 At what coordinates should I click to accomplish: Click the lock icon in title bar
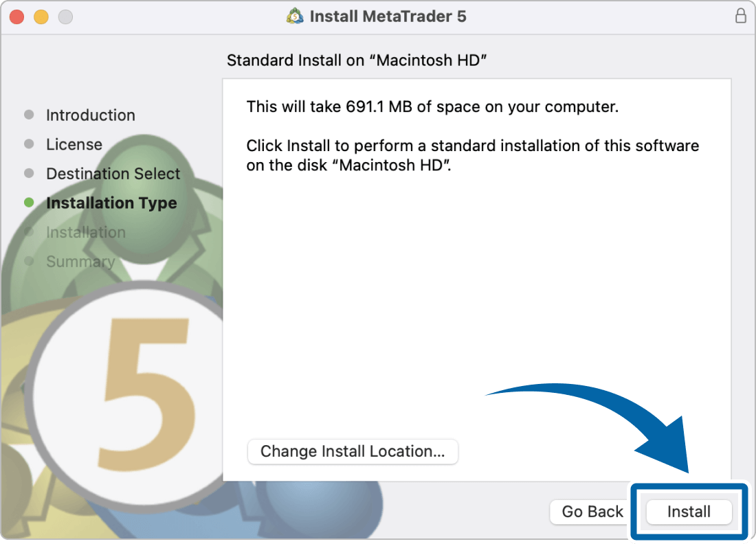pyautogui.click(x=741, y=16)
